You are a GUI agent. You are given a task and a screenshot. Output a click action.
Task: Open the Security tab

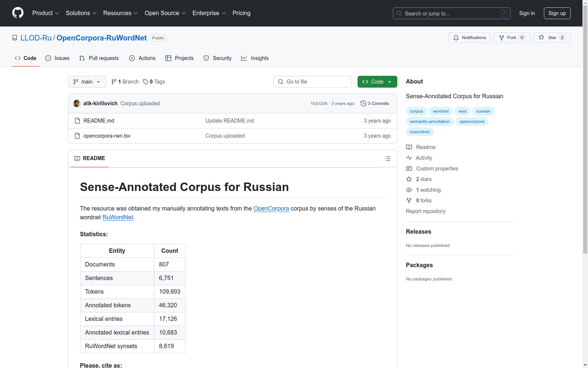click(x=218, y=58)
